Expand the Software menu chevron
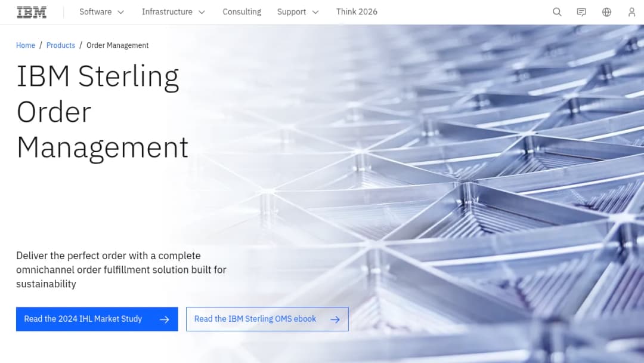The width and height of the screenshot is (644, 363). [x=120, y=13]
